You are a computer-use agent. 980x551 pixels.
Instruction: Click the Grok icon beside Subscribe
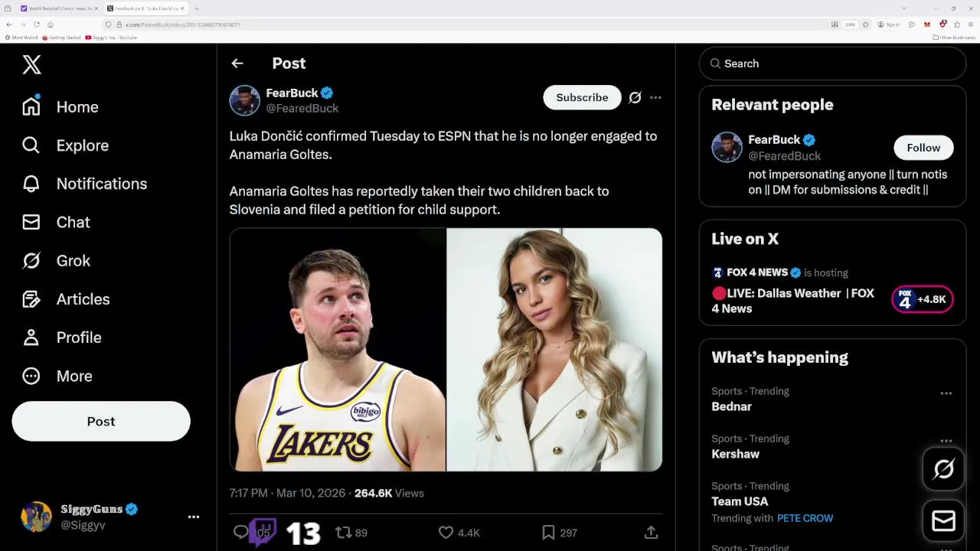[x=635, y=98]
